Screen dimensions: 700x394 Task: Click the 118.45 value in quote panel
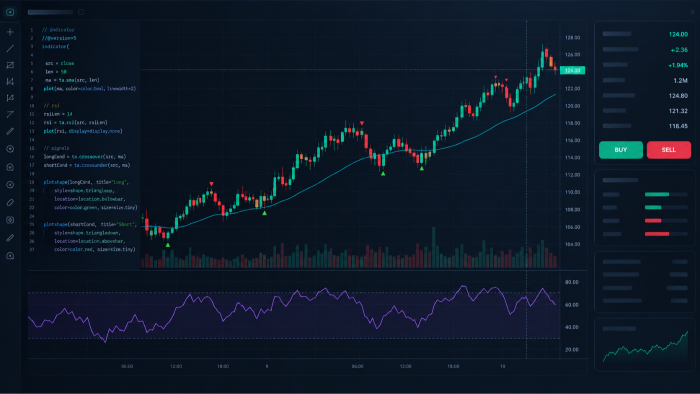(x=678, y=126)
